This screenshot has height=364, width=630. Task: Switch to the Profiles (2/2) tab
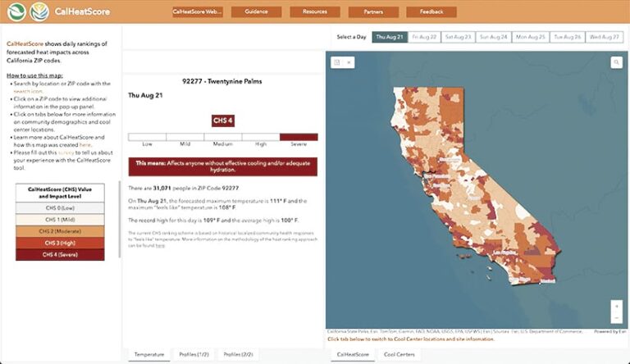(x=238, y=354)
